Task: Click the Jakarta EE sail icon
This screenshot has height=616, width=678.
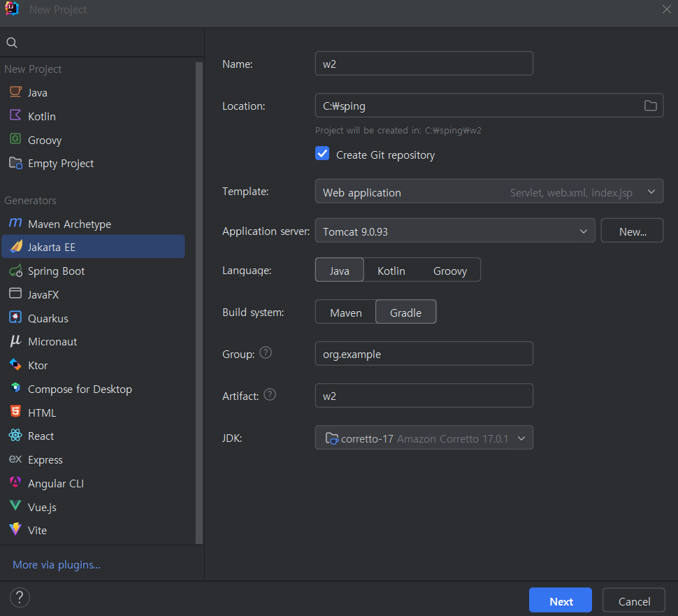Action: 16,246
